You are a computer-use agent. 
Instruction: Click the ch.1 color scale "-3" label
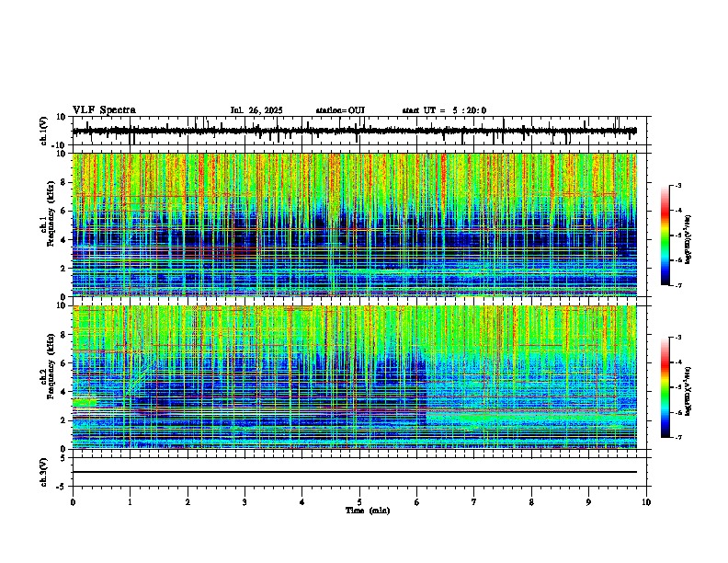678,185
